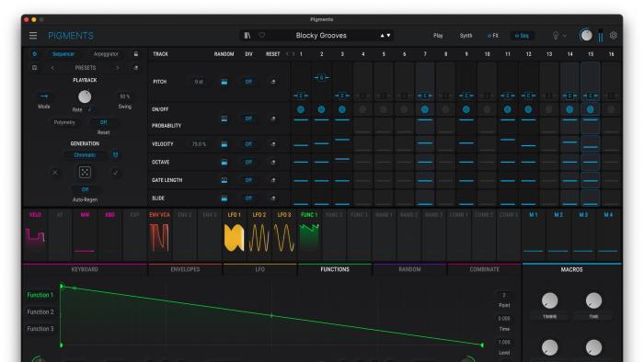Toggle step 16 on/off dot
644x362 pixels.
click(611, 109)
